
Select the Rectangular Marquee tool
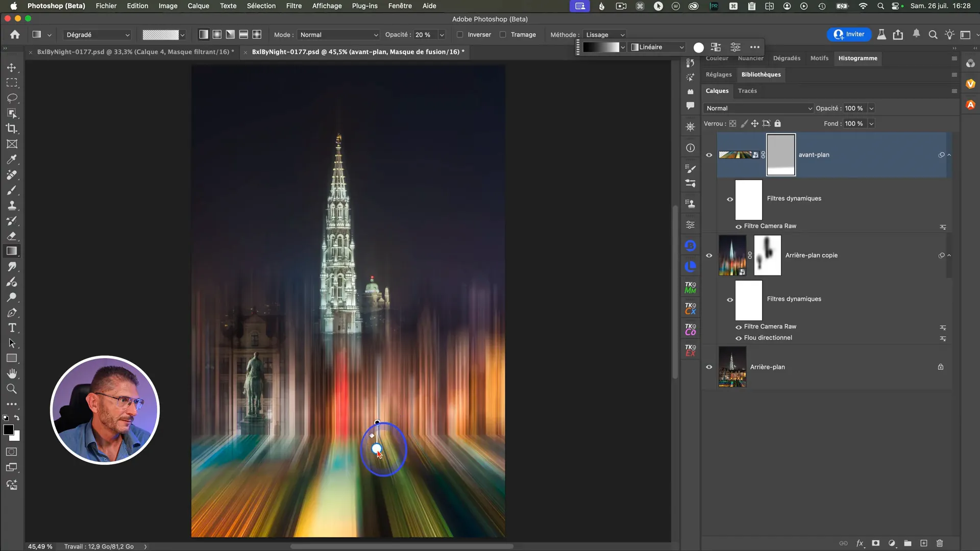click(12, 83)
